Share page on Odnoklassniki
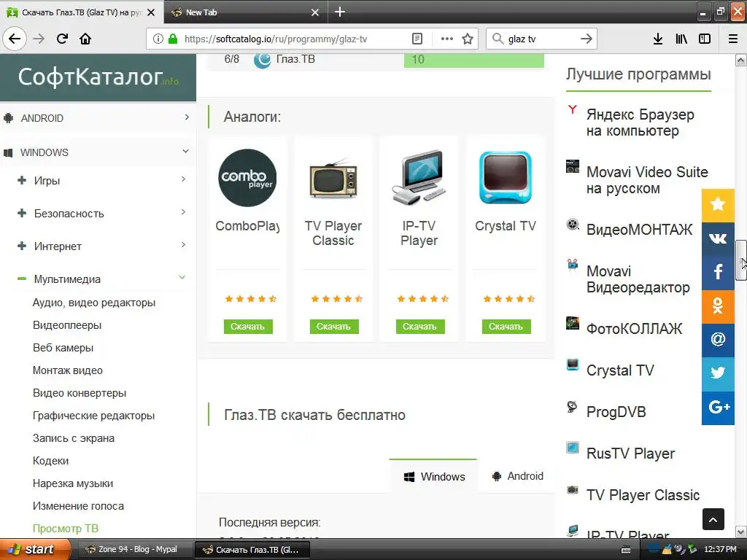 tap(718, 306)
